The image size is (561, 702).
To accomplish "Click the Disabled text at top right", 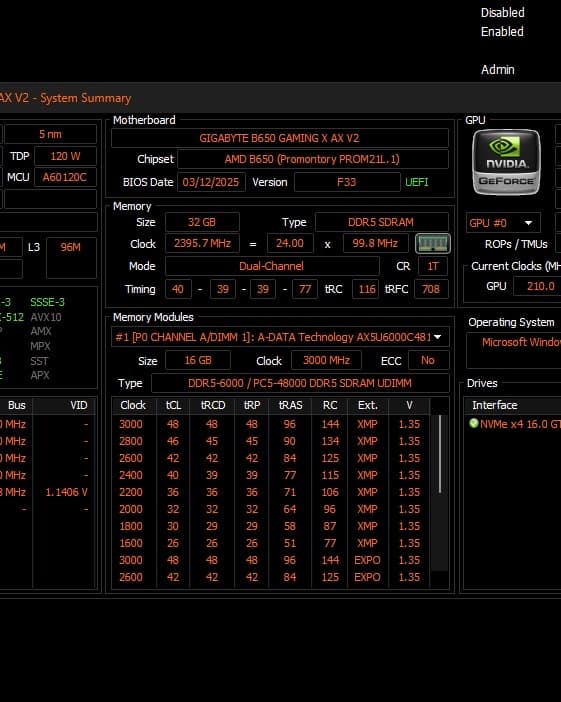I will [x=502, y=13].
